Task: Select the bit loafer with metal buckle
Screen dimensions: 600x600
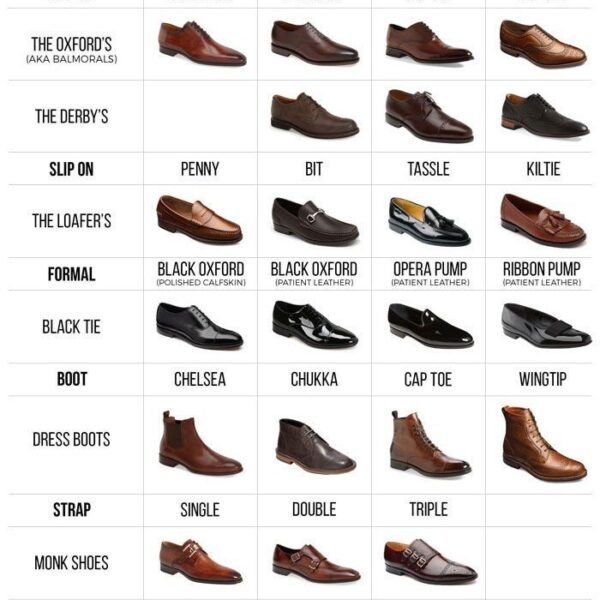Action: 315,222
